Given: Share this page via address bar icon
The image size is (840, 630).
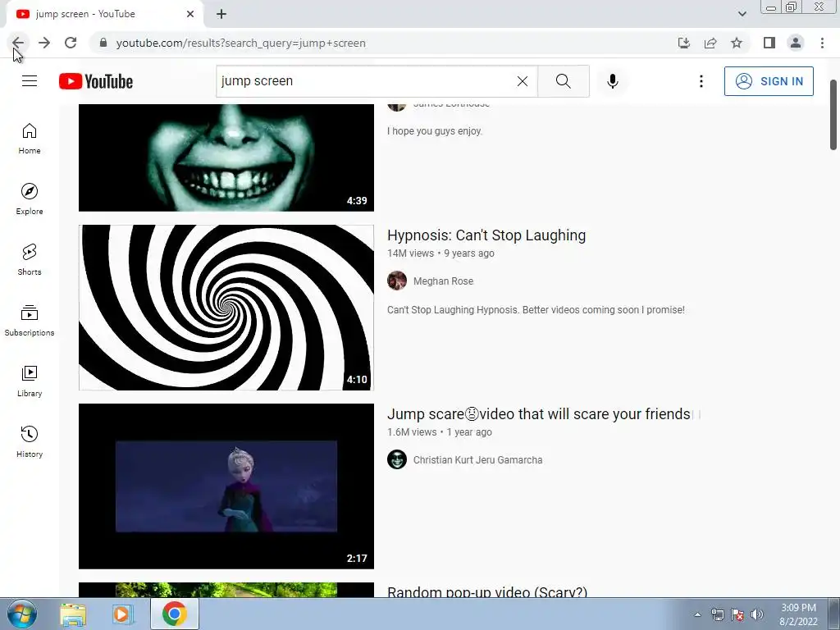Looking at the screenshot, I should tap(710, 43).
